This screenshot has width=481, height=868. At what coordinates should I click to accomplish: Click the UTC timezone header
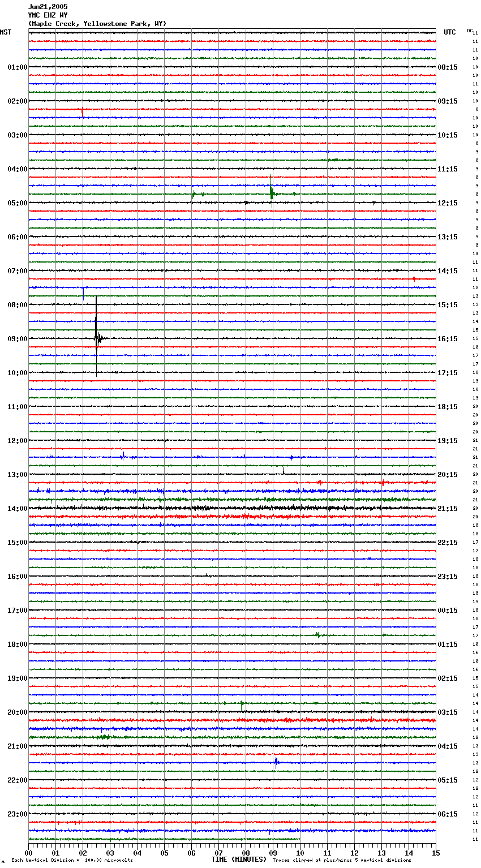coord(450,32)
